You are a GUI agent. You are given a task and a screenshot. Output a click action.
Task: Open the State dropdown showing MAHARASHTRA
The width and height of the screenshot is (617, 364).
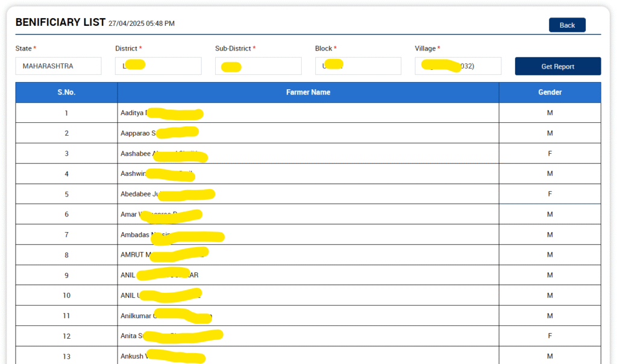pyautogui.click(x=58, y=66)
